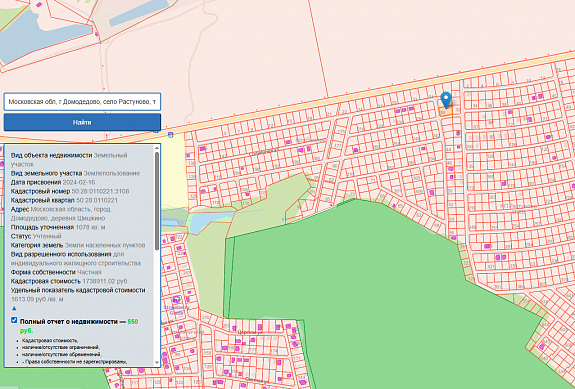This screenshot has height=389, width=575.
Task: Click the info panel scrollbar up arrow
Action: coord(157,148)
